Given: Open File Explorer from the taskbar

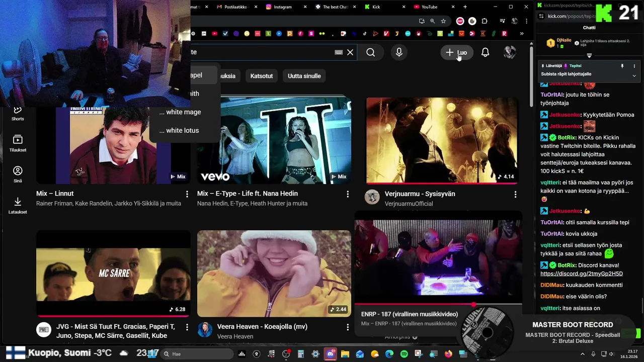Looking at the screenshot, I should click(345, 354).
